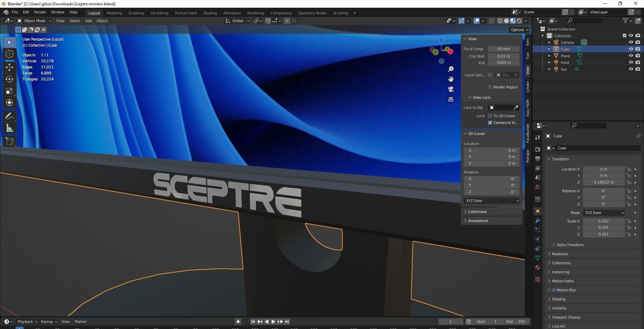This screenshot has width=644, height=329.
Task: Open the Object Data green triangle tab
Action: (538, 258)
